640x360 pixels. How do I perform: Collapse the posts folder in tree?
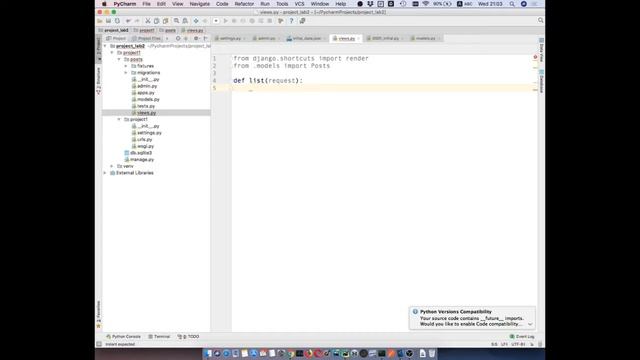tap(119, 60)
